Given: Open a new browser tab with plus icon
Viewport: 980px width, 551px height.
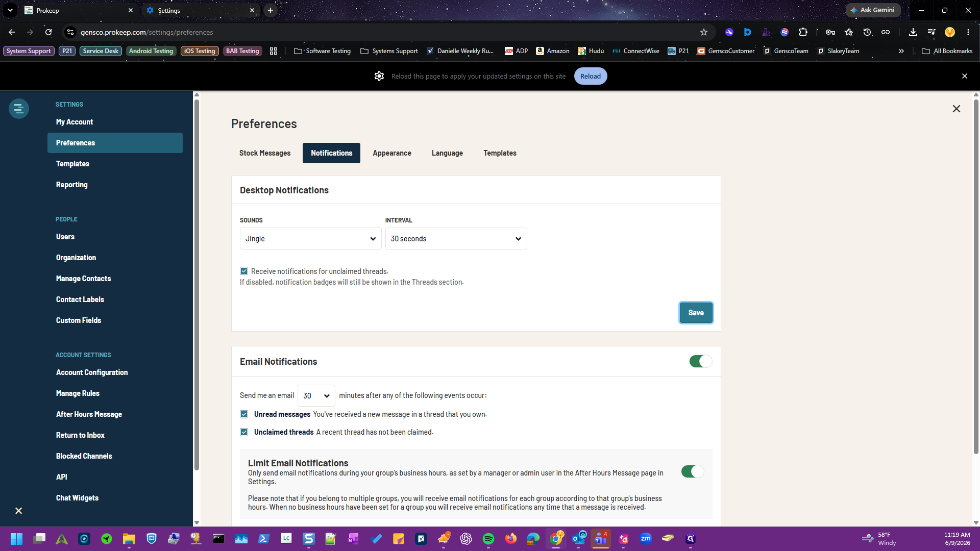Looking at the screenshot, I should 271,10.
